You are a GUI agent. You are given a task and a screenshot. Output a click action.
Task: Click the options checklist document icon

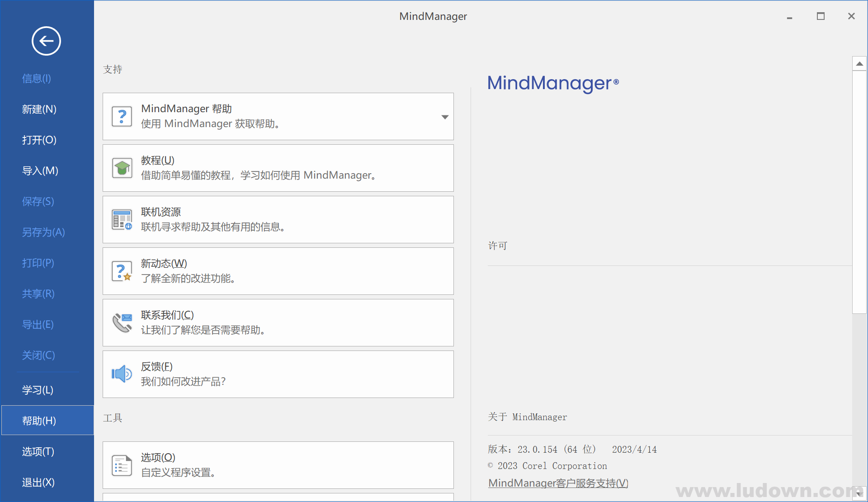(122, 465)
